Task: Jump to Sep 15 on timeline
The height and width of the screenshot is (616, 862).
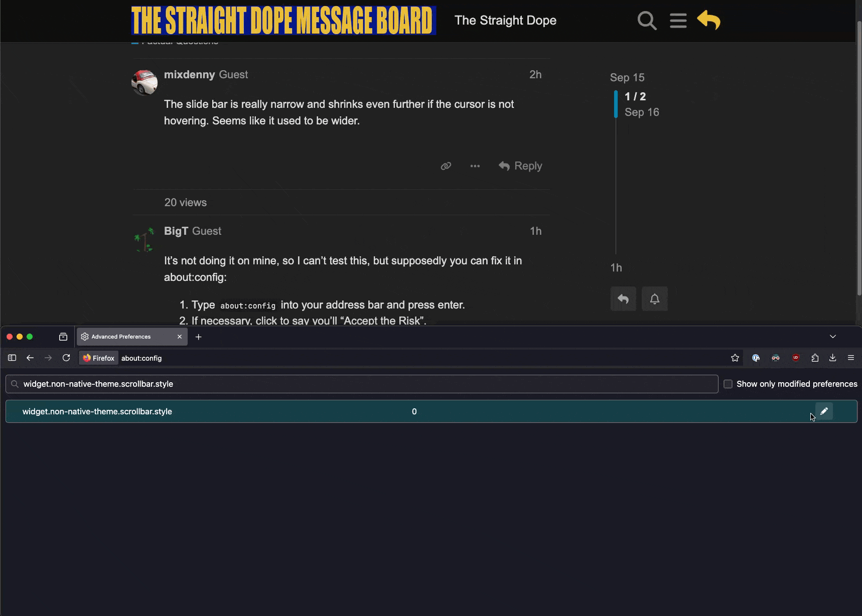Action: coord(627,78)
